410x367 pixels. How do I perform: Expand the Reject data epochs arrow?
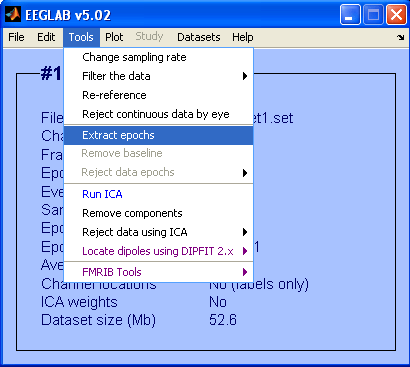coord(245,173)
